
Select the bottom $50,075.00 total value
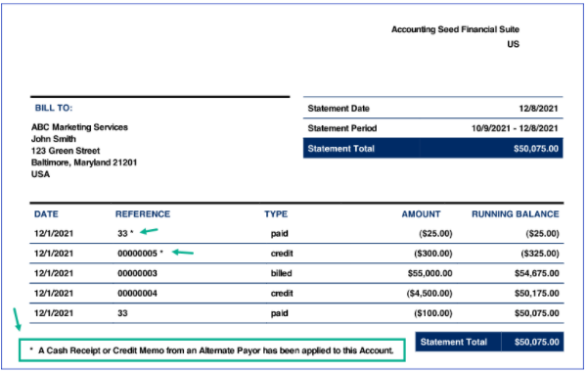click(536, 342)
